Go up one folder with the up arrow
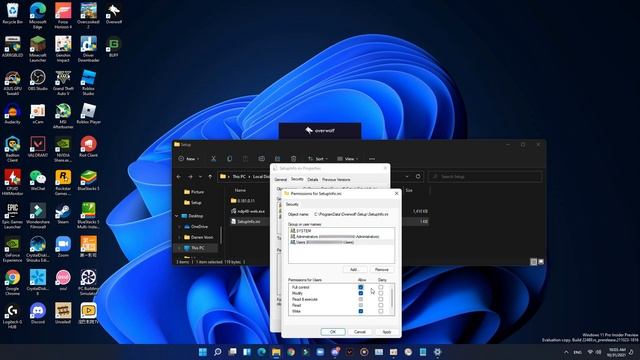Viewport: 640px width, 360px height. click(210, 177)
